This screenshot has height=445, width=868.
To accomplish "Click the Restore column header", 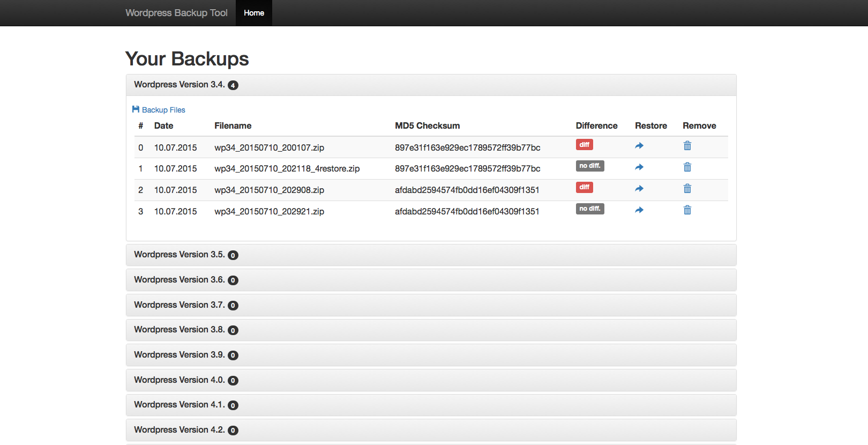I will (x=651, y=126).
